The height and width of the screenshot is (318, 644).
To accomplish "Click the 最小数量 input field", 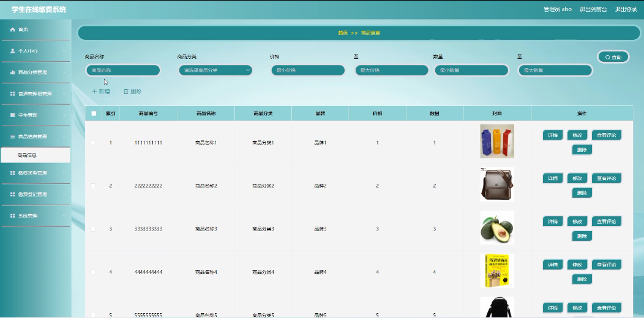I will click(471, 70).
